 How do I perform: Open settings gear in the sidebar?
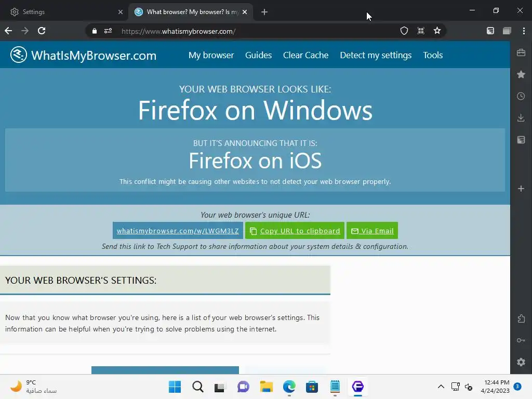pos(521,362)
